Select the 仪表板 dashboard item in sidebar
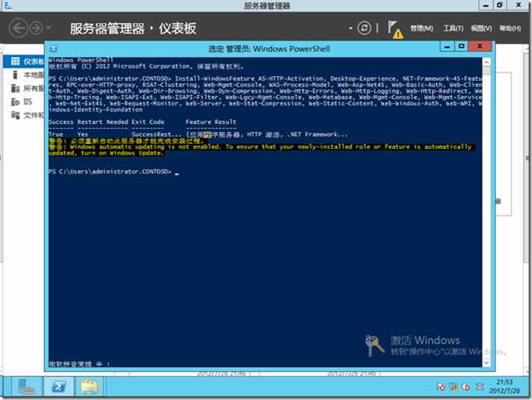The width and height of the screenshot is (532, 400). (x=24, y=61)
